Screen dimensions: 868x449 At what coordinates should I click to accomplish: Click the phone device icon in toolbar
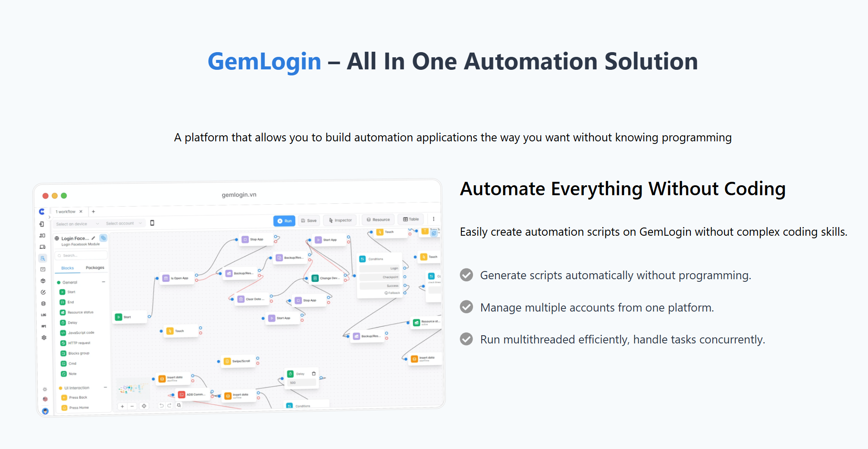tap(152, 223)
